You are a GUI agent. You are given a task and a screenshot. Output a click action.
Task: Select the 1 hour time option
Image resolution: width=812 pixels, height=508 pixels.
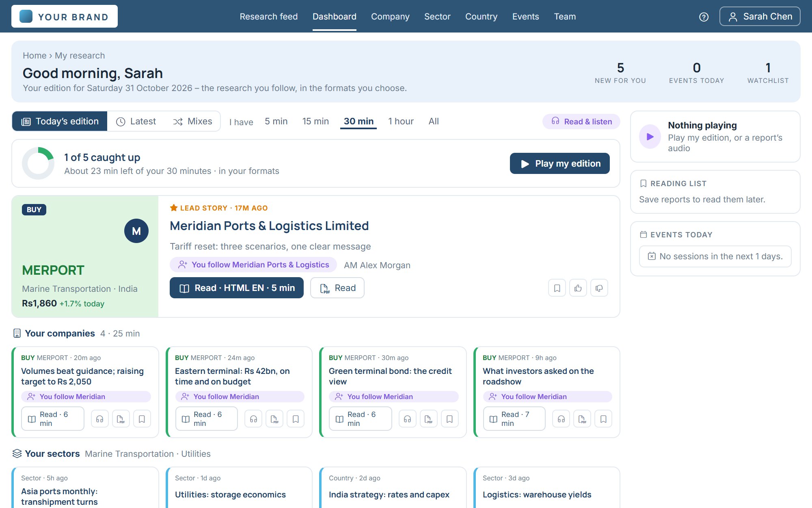[x=401, y=122]
